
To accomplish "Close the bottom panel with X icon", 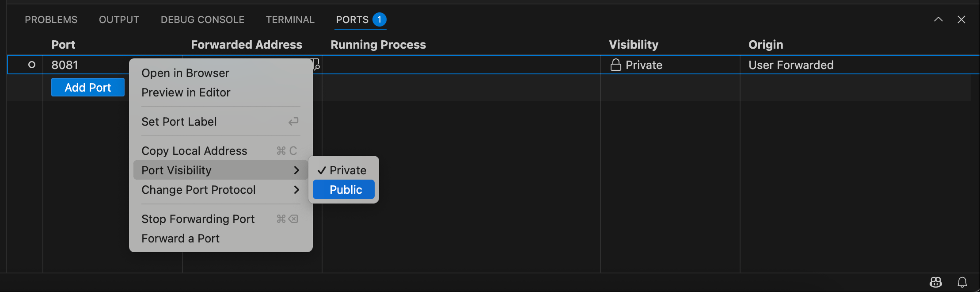I will (961, 19).
